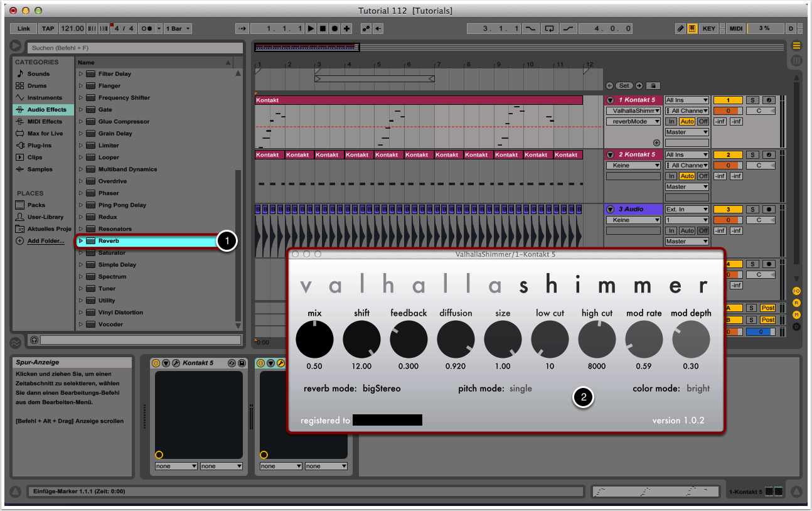Open the reverbMode automation parameter dropdown
This screenshot has height=511, width=812.
coord(633,122)
